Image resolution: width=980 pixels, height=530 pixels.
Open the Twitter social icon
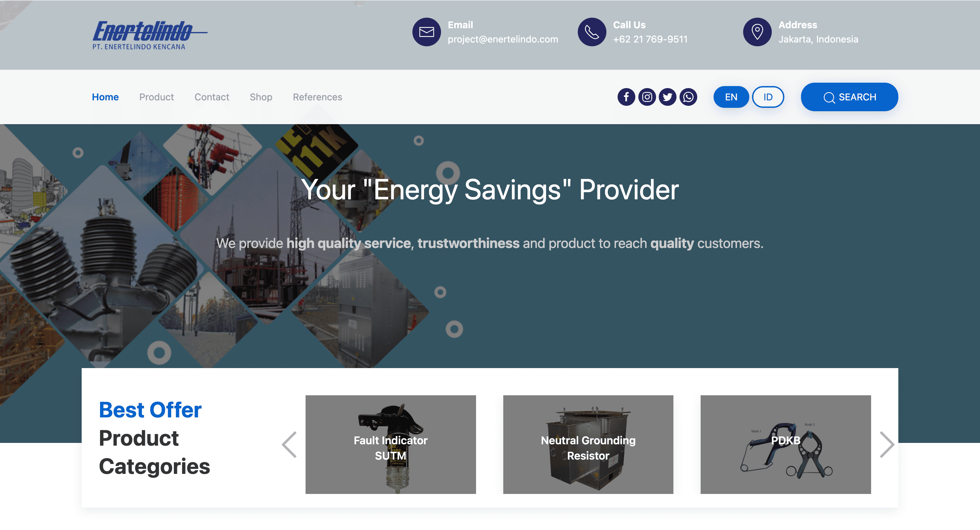[667, 97]
